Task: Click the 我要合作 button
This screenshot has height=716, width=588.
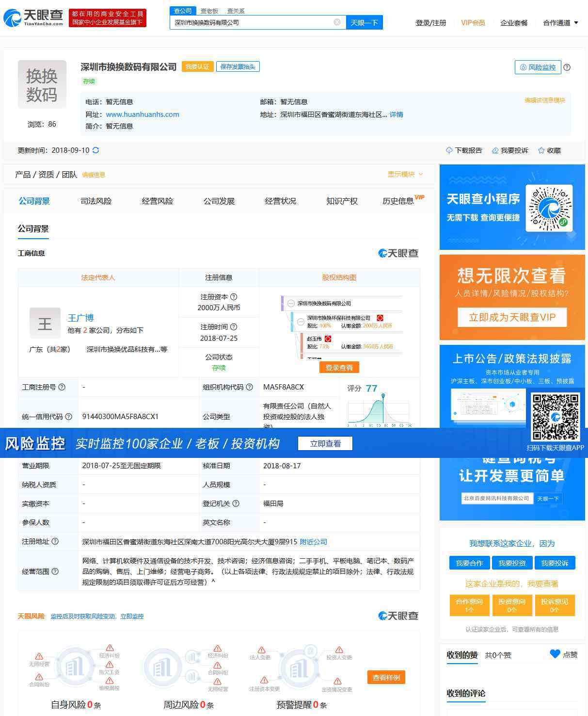Action: click(x=469, y=563)
